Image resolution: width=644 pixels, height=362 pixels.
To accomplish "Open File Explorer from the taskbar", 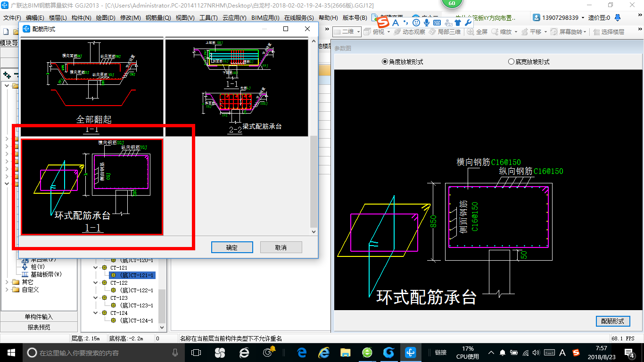I will pyautogui.click(x=346, y=352).
